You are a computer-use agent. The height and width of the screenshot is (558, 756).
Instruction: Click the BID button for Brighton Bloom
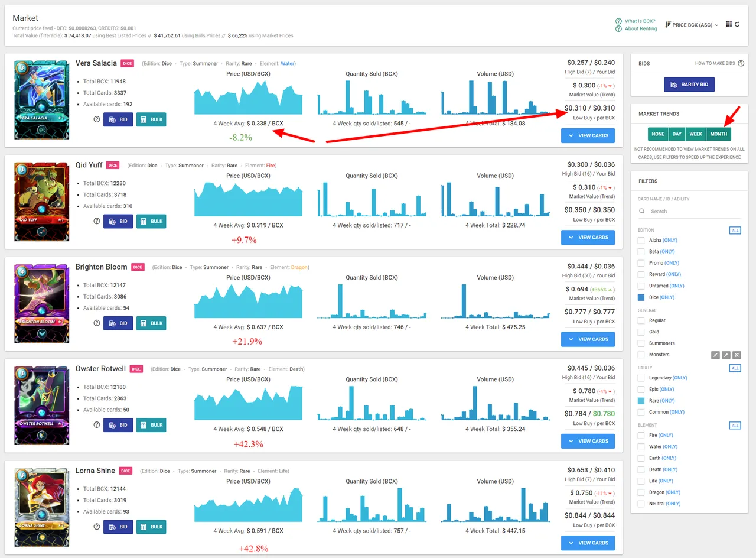point(118,323)
